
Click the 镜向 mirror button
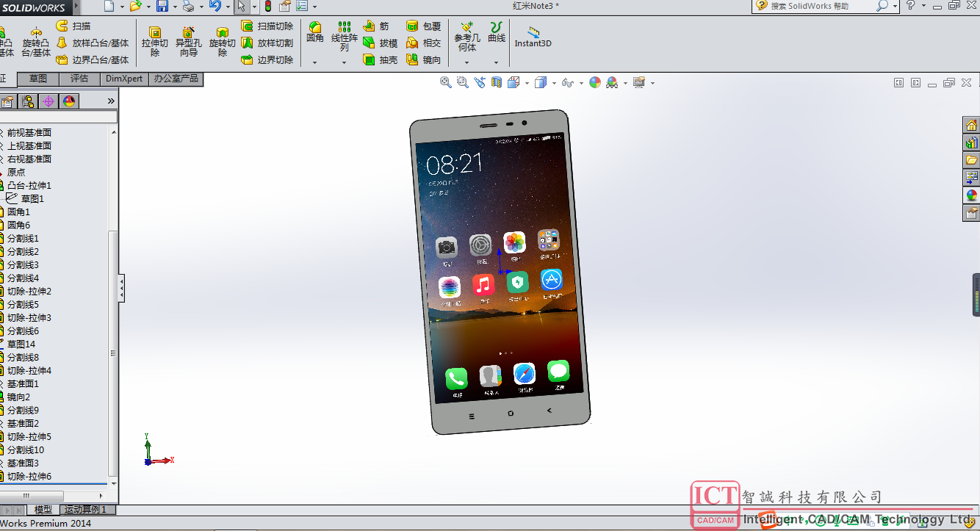point(424,60)
